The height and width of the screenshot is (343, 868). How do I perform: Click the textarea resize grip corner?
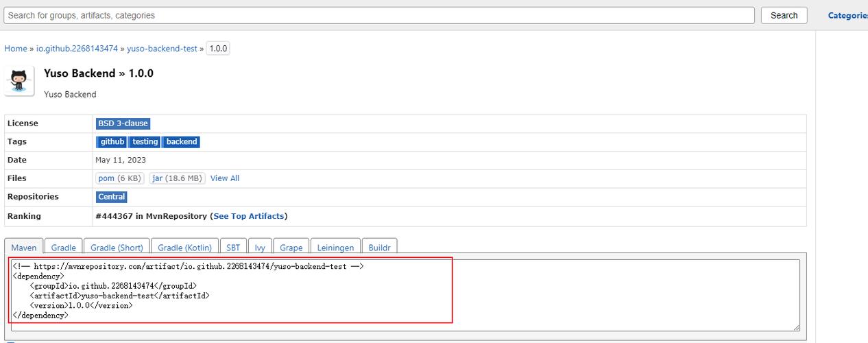796,328
